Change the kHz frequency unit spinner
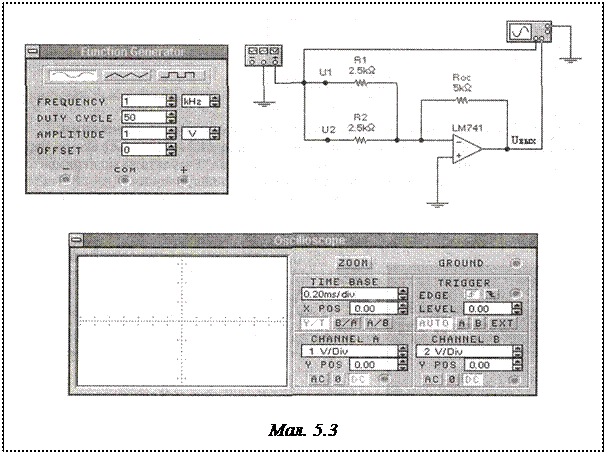 [215, 101]
